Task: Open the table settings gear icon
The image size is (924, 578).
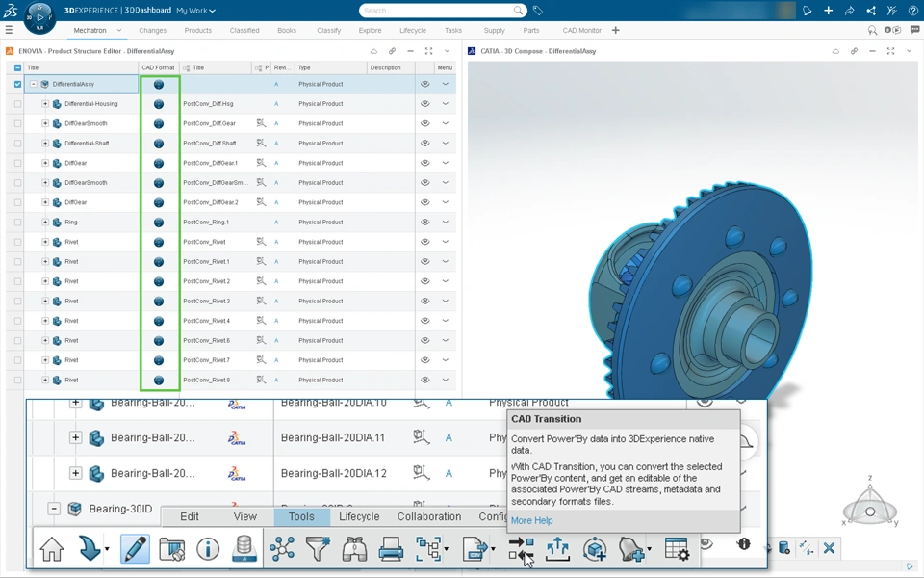Action: pos(677,549)
